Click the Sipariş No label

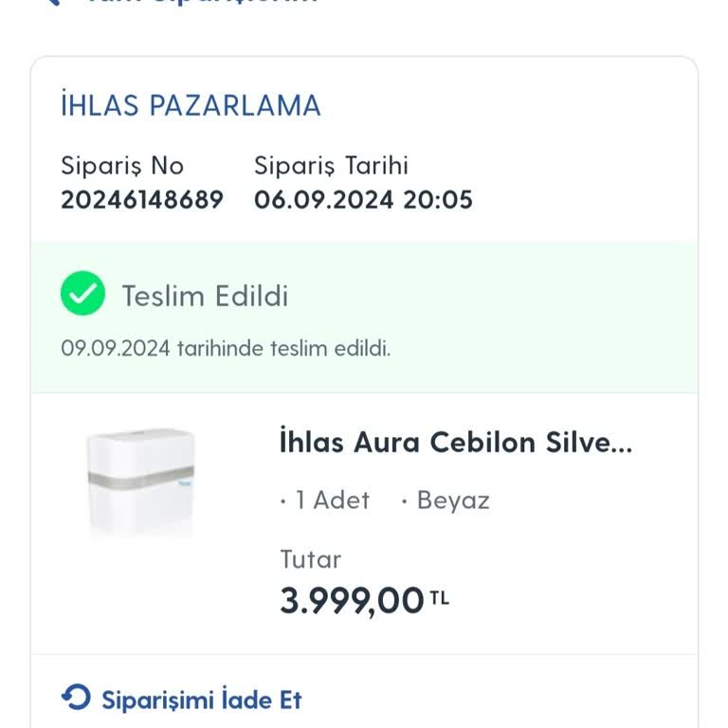[x=122, y=166]
